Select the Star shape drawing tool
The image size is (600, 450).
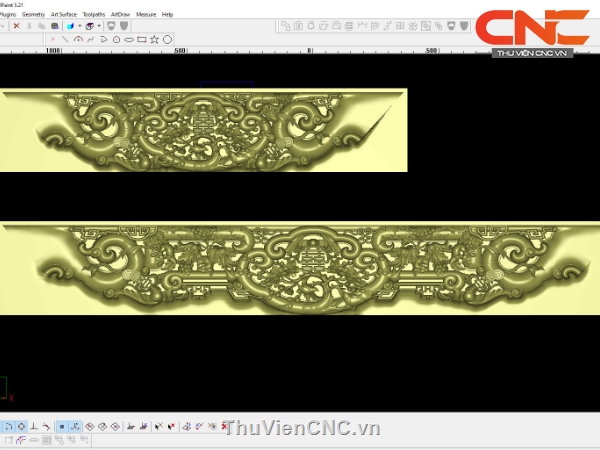point(154,39)
